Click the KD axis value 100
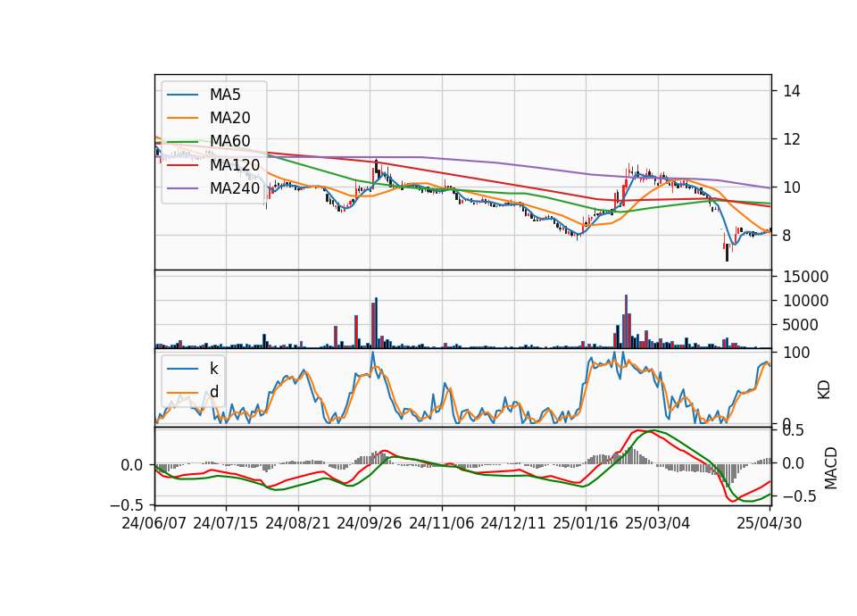 pos(796,353)
